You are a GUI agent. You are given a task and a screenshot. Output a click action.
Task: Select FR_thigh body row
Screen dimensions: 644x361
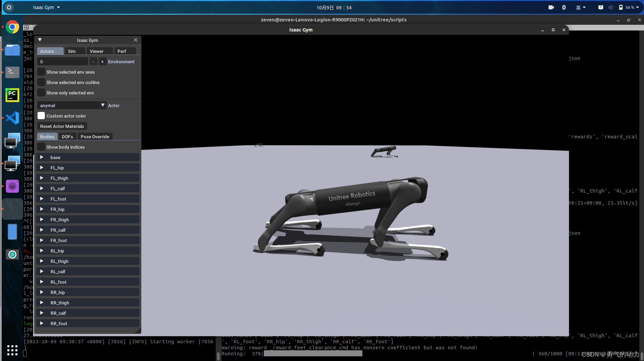[88, 220]
